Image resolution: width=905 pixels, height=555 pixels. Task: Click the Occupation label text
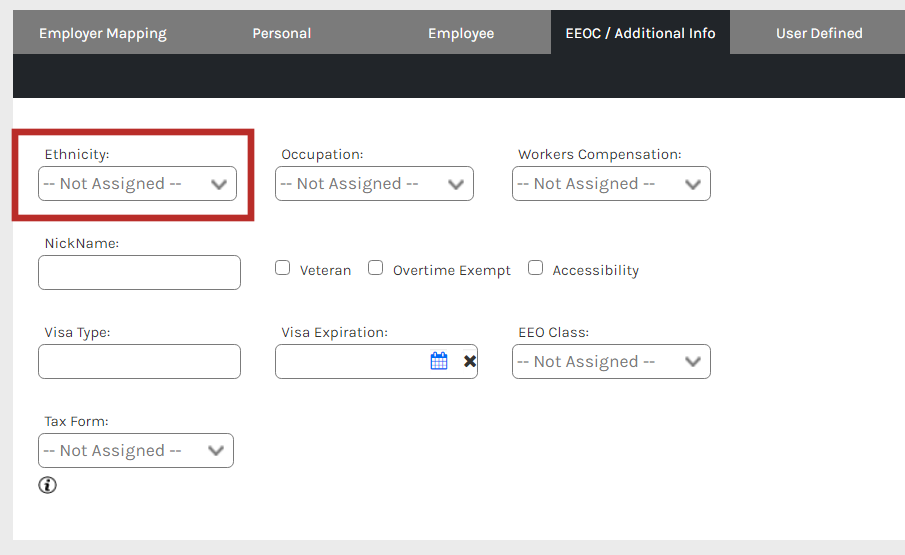[322, 154]
